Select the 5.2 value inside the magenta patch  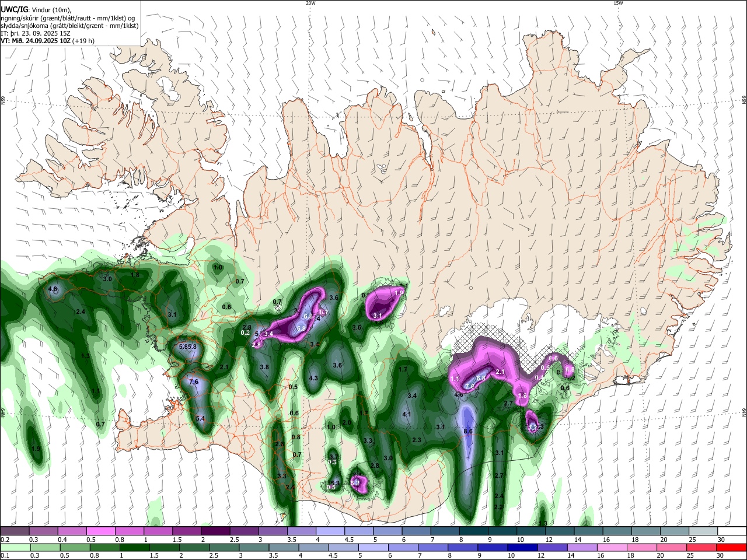[x=355, y=483]
